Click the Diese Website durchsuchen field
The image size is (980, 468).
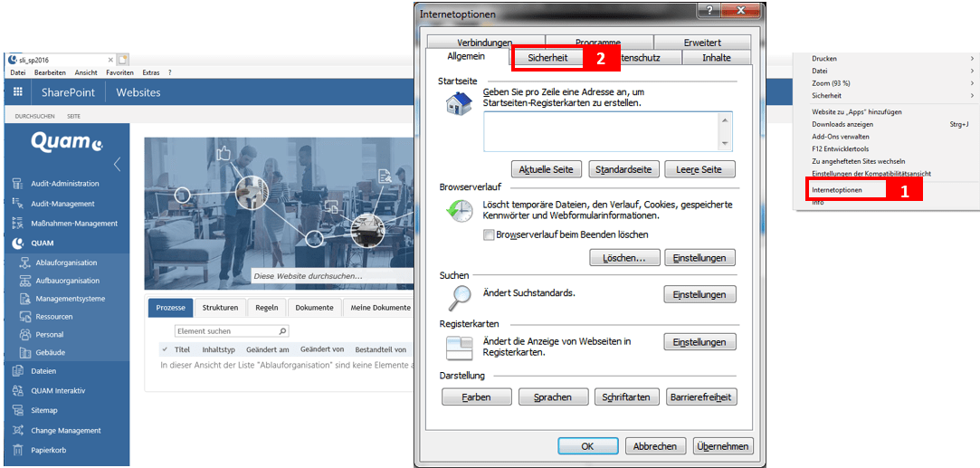coord(332,275)
